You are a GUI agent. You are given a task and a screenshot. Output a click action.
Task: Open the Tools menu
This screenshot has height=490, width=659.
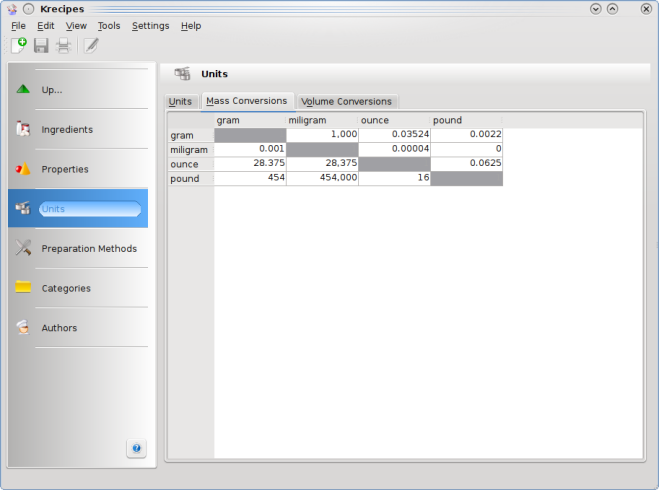pos(109,26)
